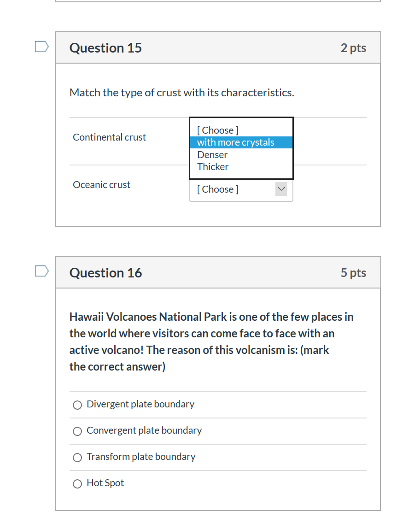Image resolution: width=420 pixels, height=524 pixels.
Task: Click the 'Convergent plate boundary' label text
Action: click(144, 430)
